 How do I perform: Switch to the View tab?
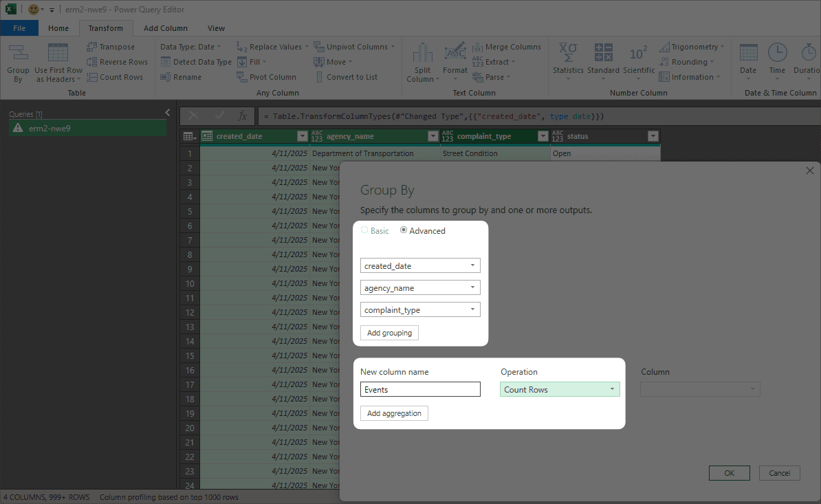(x=216, y=28)
